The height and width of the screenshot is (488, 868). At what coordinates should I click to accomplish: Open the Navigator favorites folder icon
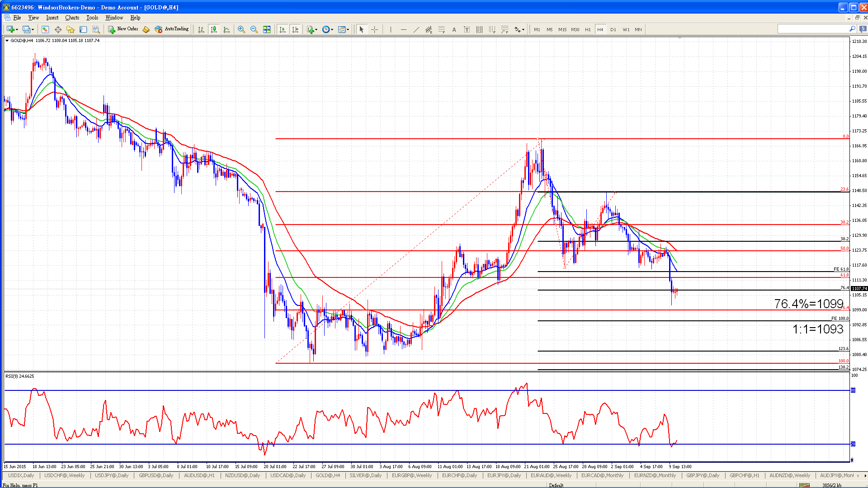coord(71,29)
